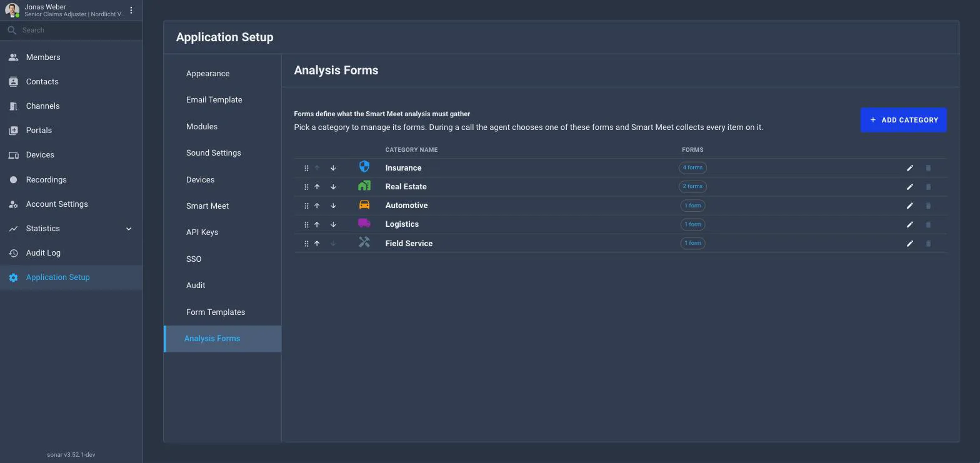Focus the sidebar Search field

(x=71, y=30)
